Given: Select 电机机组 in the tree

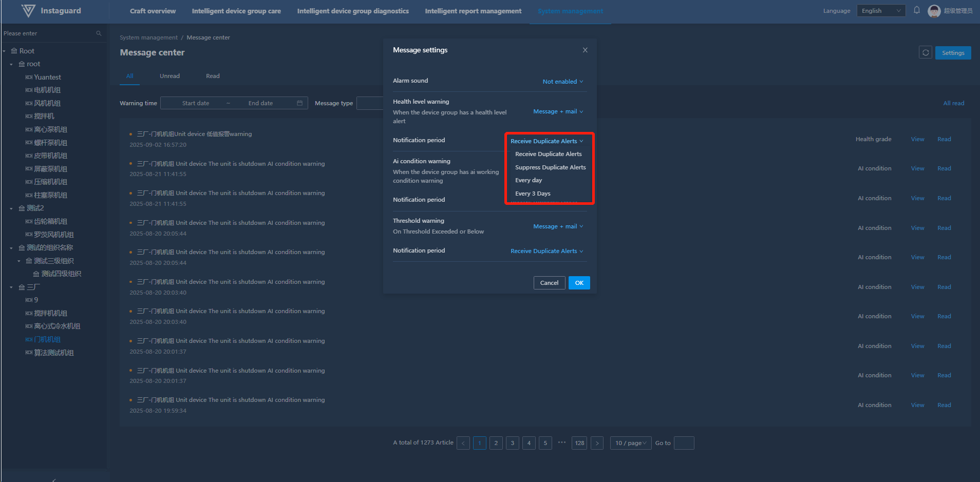Looking at the screenshot, I should pyautogui.click(x=47, y=90).
